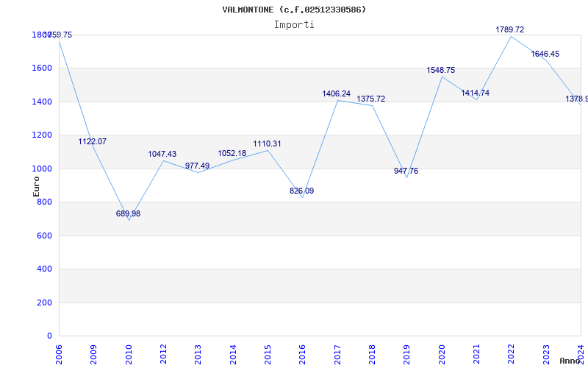This screenshot has height=368, width=588.
Task: Click the Euro y-axis title
Action: pyautogui.click(x=36, y=186)
